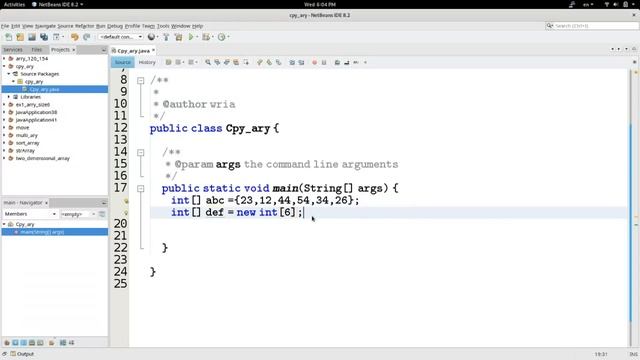The image size is (640, 360).
Task: Click the red Start Macro Recording icon
Action: coord(314,62)
